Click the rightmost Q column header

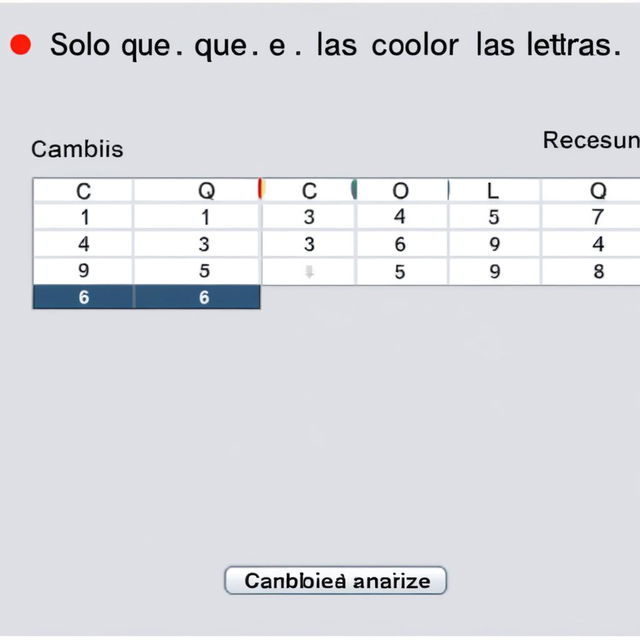click(x=598, y=190)
